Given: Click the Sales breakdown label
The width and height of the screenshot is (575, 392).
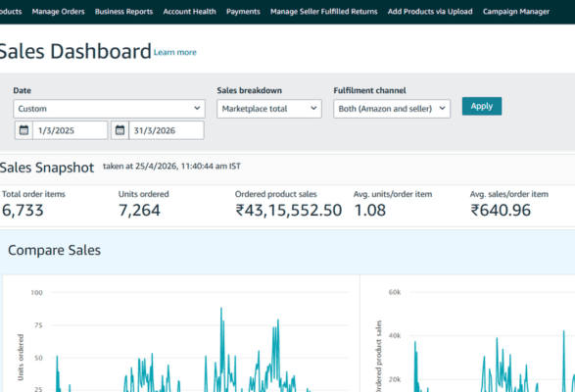Looking at the screenshot, I should pos(250,90).
